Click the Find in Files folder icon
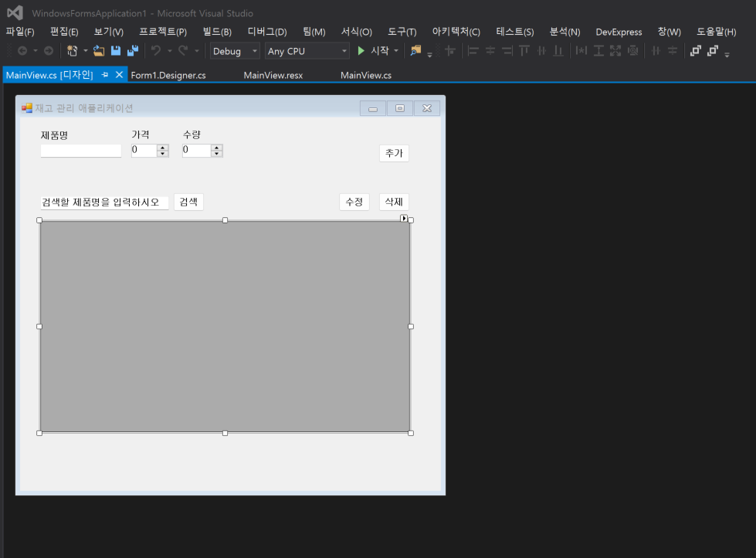Viewport: 756px width, 558px height. coord(415,51)
